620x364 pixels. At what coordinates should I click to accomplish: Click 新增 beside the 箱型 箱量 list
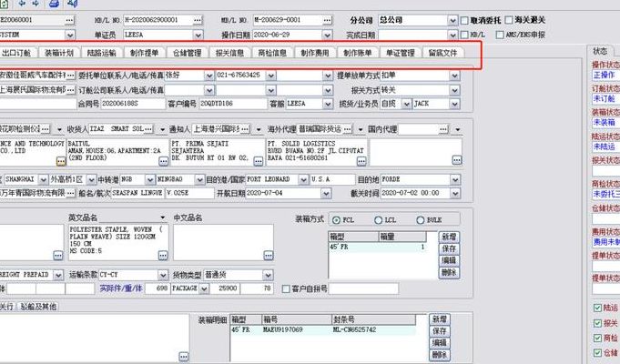click(x=449, y=237)
